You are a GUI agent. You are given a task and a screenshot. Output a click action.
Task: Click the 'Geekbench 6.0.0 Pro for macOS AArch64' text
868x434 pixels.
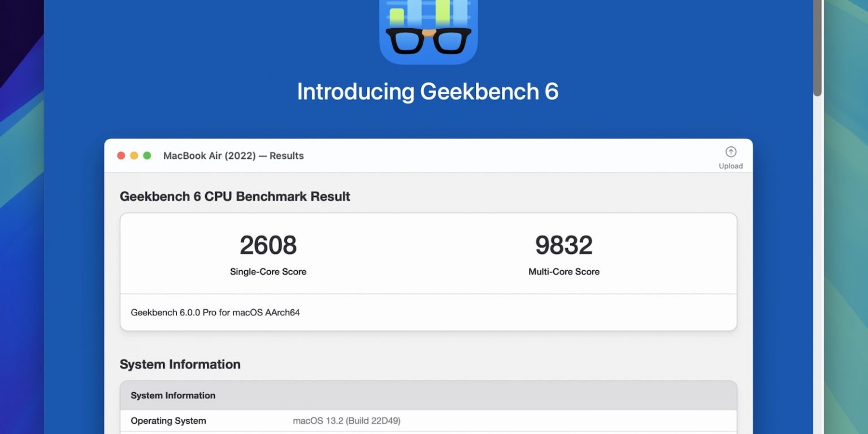point(215,313)
